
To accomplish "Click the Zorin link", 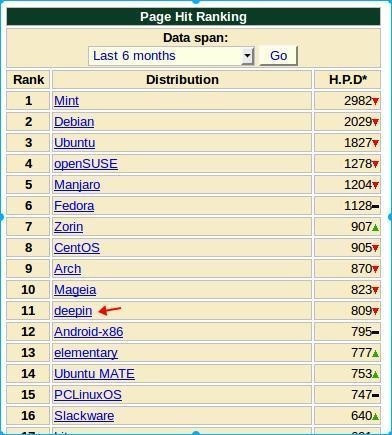I will [x=69, y=227].
